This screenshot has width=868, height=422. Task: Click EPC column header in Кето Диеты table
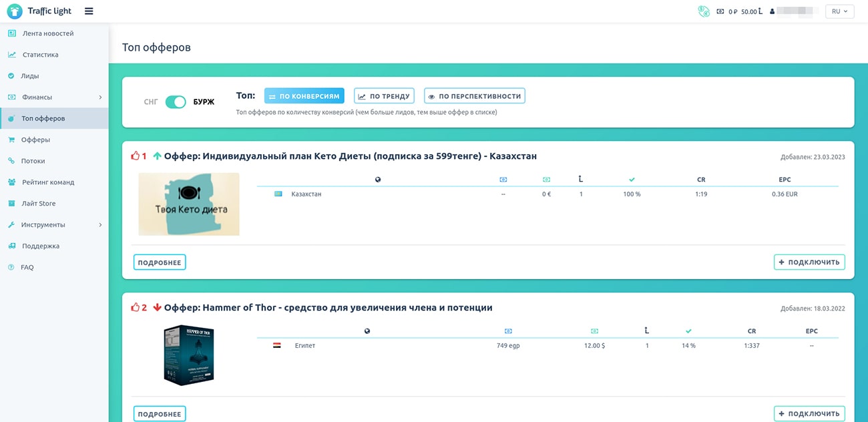click(x=785, y=180)
